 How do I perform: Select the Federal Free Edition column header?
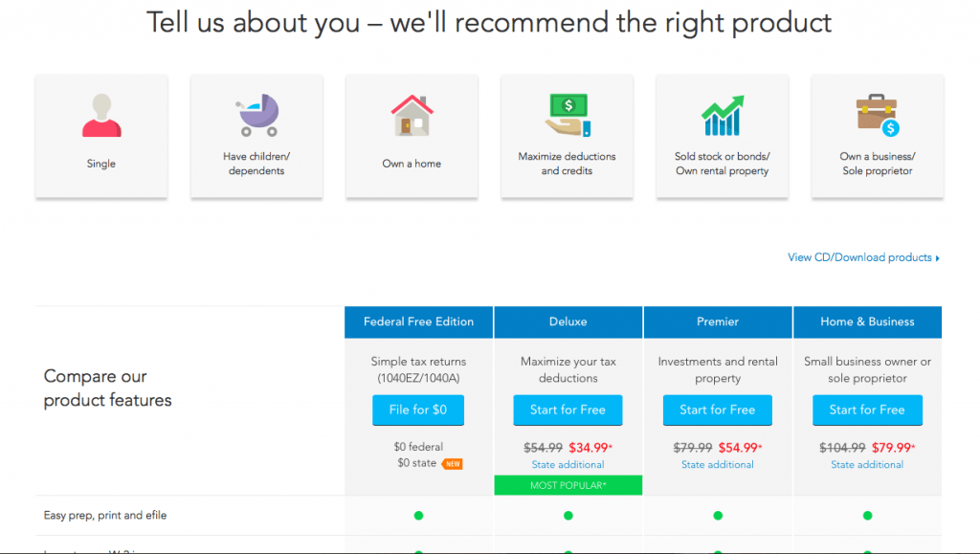(419, 321)
